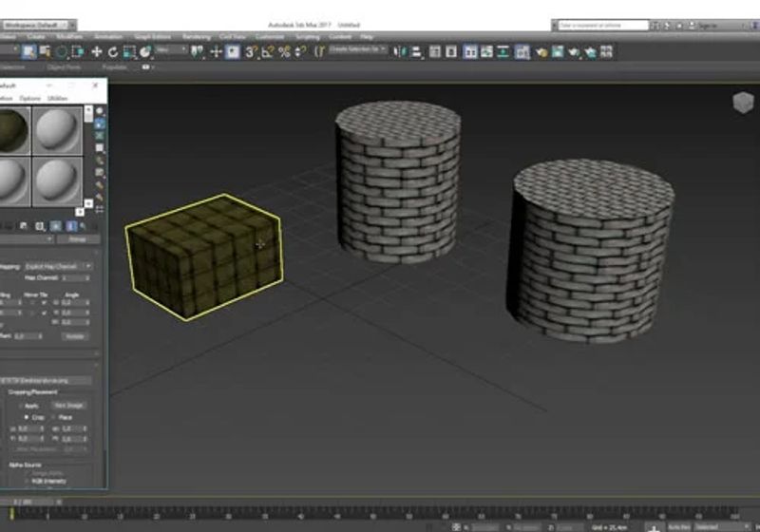
Task: Open the Rendered Frame Window icon
Action: coord(558,52)
